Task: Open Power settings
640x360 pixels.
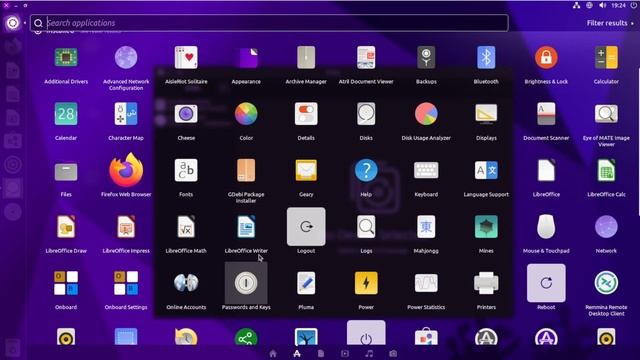Action: (x=366, y=283)
